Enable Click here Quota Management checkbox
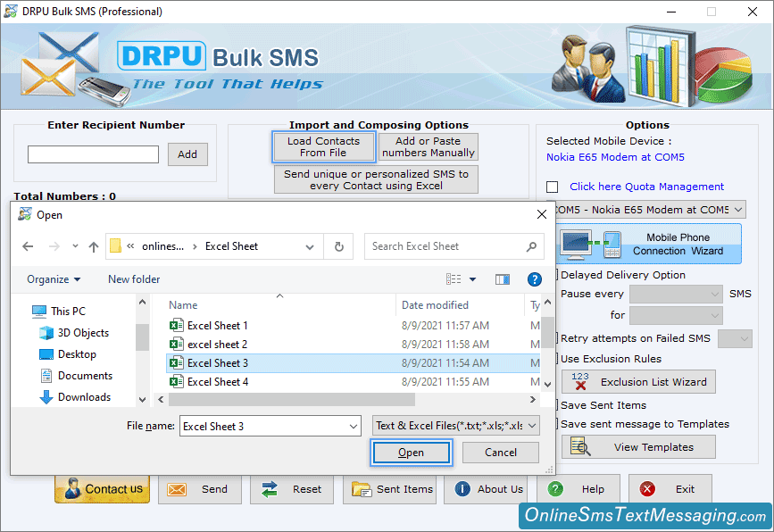Viewport: 774px width, 532px height. [x=553, y=187]
